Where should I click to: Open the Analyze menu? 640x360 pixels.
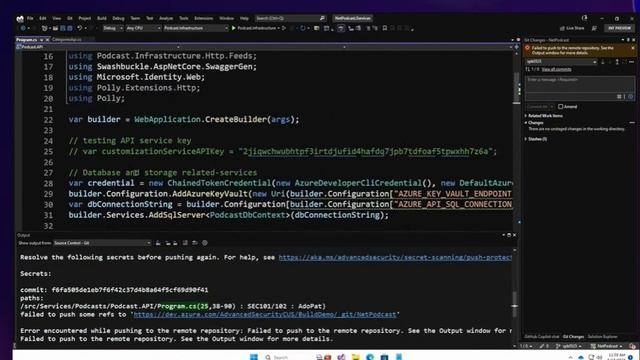(166, 18)
